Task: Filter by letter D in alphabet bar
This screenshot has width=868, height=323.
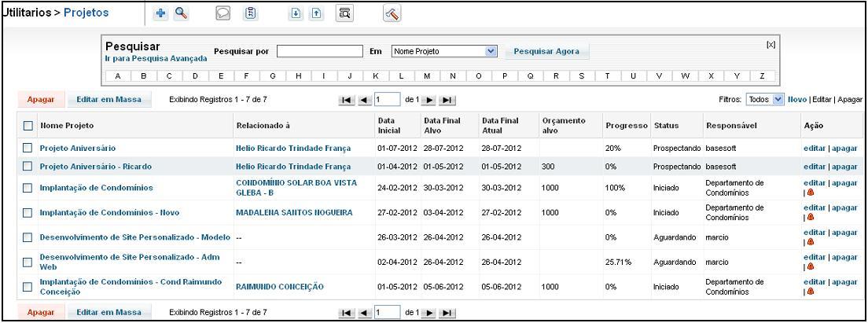Action: [195, 75]
